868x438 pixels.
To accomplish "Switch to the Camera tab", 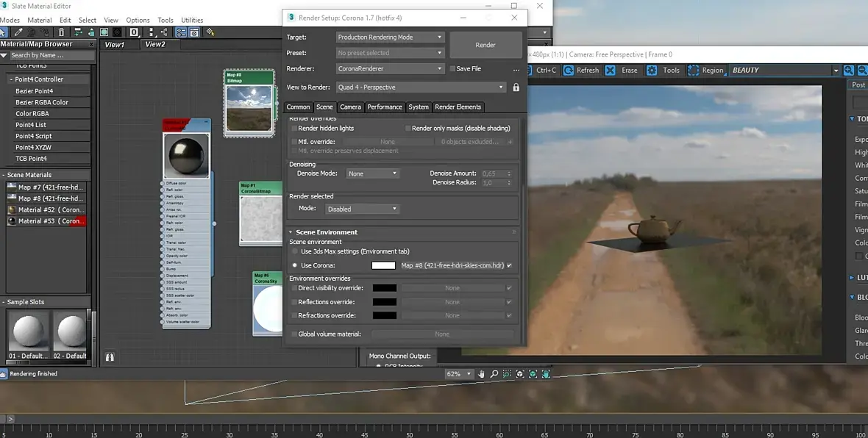I will coord(350,107).
